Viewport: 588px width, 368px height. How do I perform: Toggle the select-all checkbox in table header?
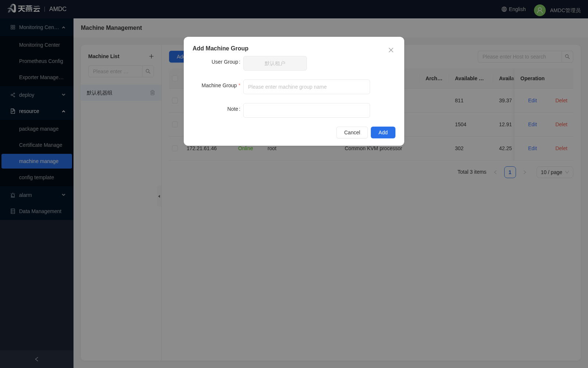tap(175, 78)
